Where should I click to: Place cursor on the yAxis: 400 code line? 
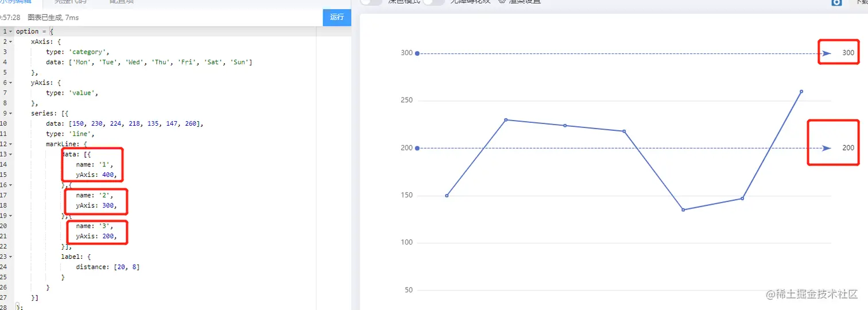[99, 175]
